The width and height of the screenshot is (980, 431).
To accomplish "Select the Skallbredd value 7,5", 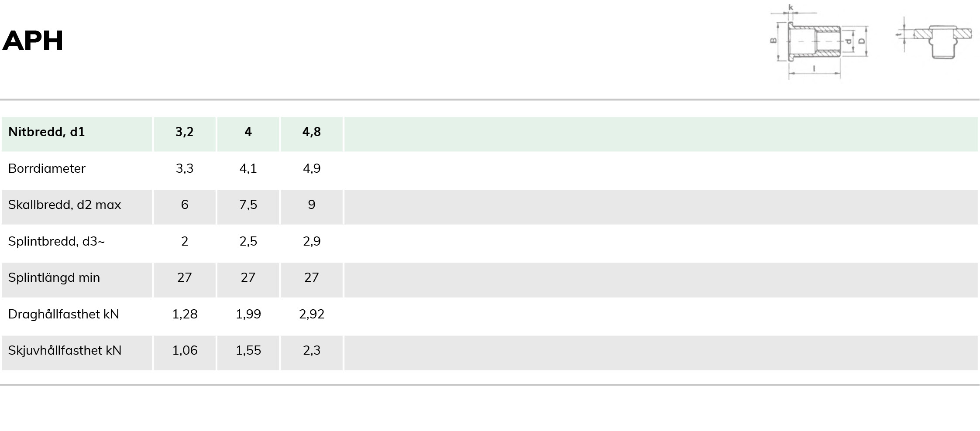I will [248, 205].
